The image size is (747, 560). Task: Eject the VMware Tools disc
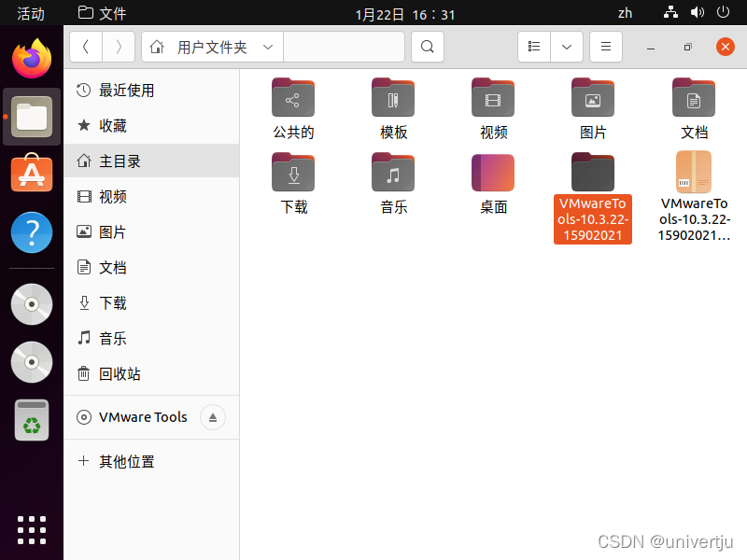[213, 417]
